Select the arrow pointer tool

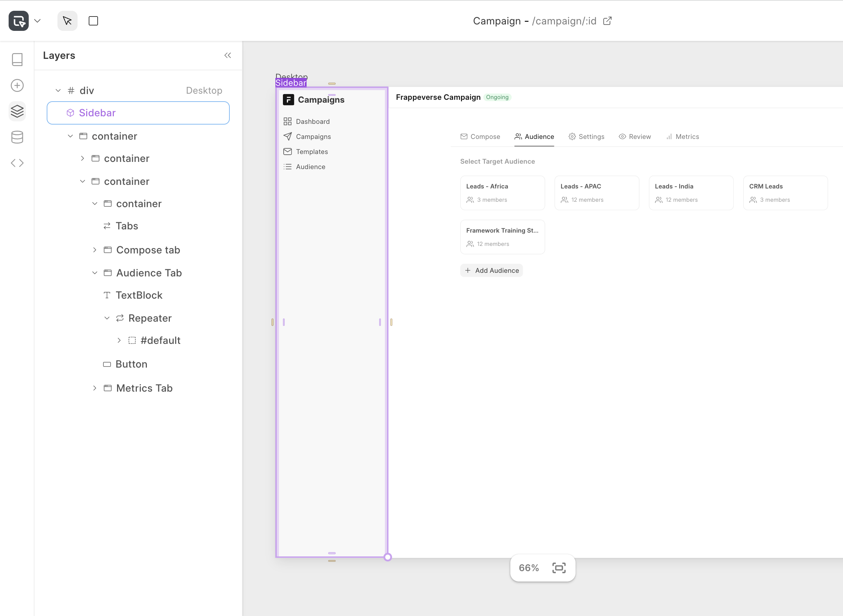67,21
